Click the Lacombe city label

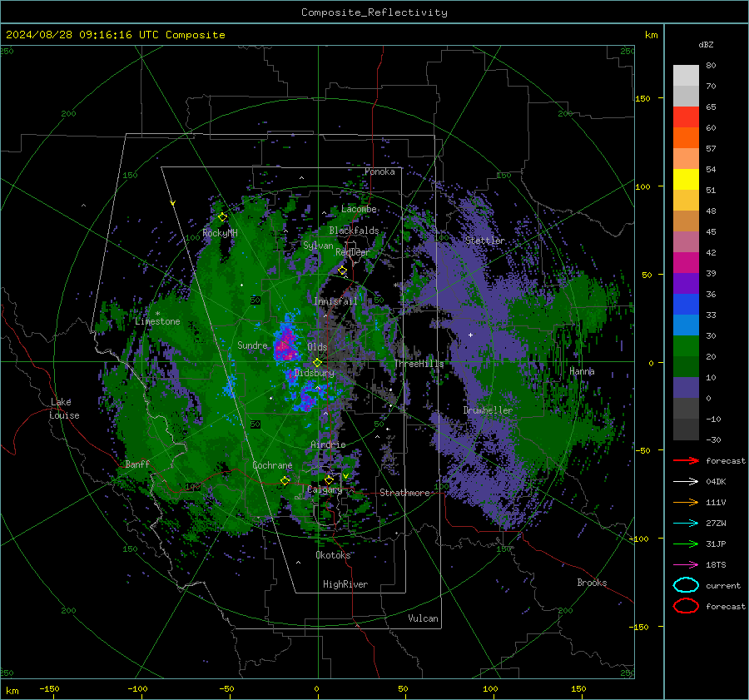(359, 209)
